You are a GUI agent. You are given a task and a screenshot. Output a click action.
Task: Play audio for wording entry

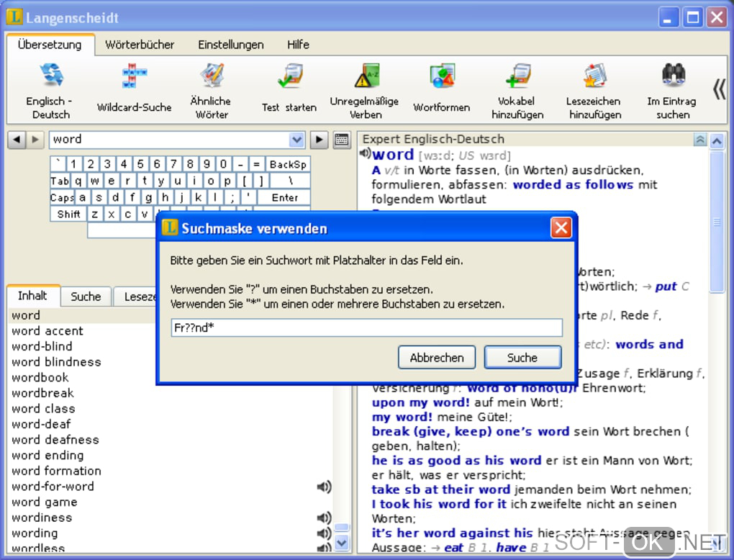324,533
